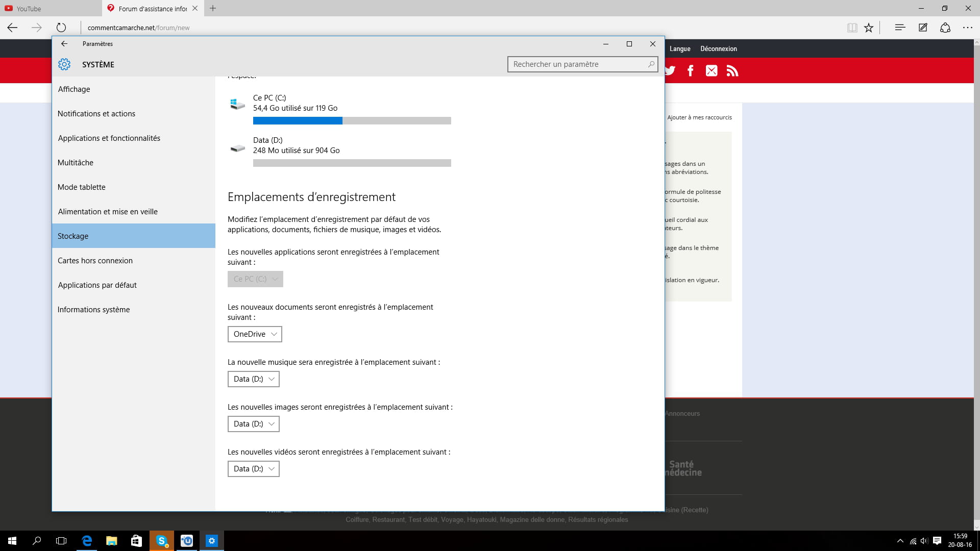Click the Data (D:) drive icon

click(x=237, y=148)
